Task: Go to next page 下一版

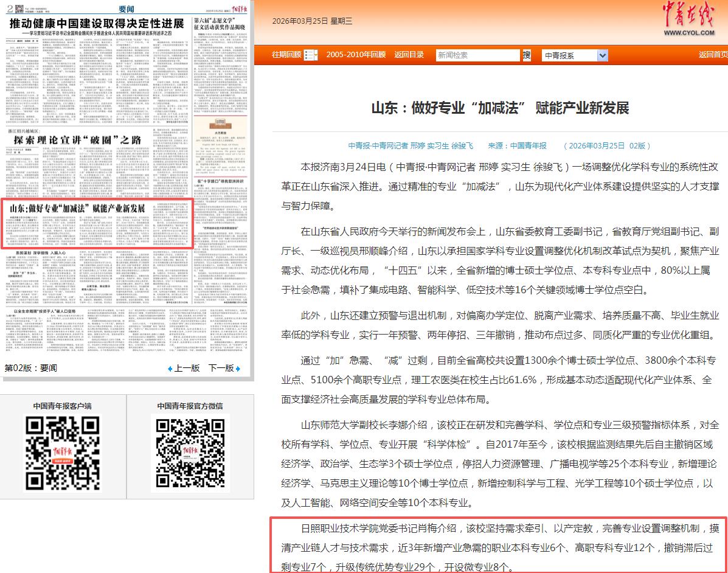Action: click(221, 369)
